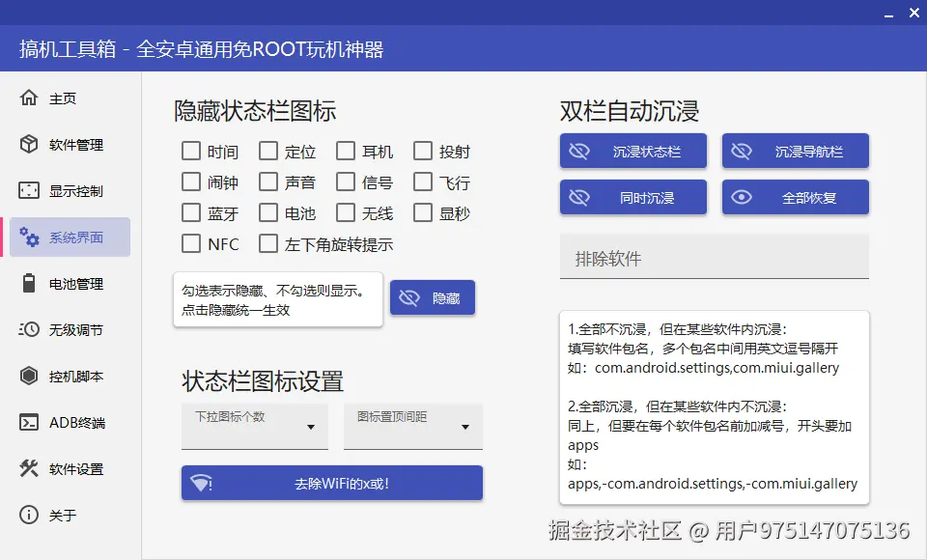Click the terminal icon for ADB终端
The width and height of the screenshot is (927, 560).
click(28, 422)
